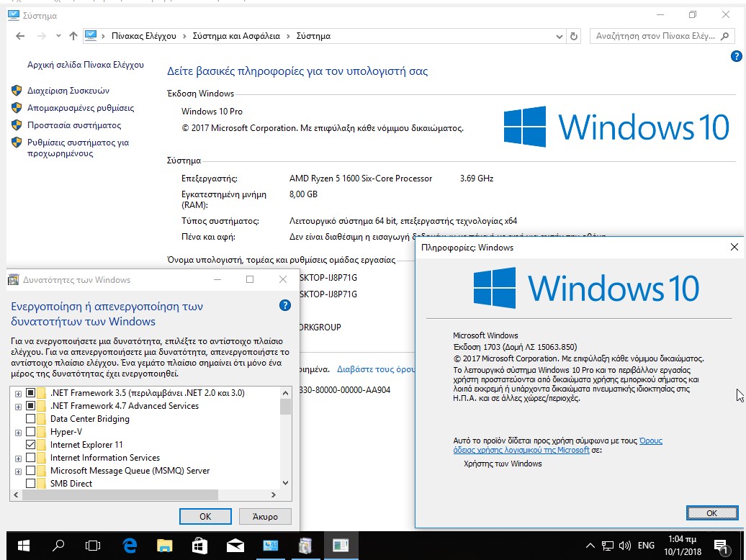Expand Hyper-V tree node

18,433
